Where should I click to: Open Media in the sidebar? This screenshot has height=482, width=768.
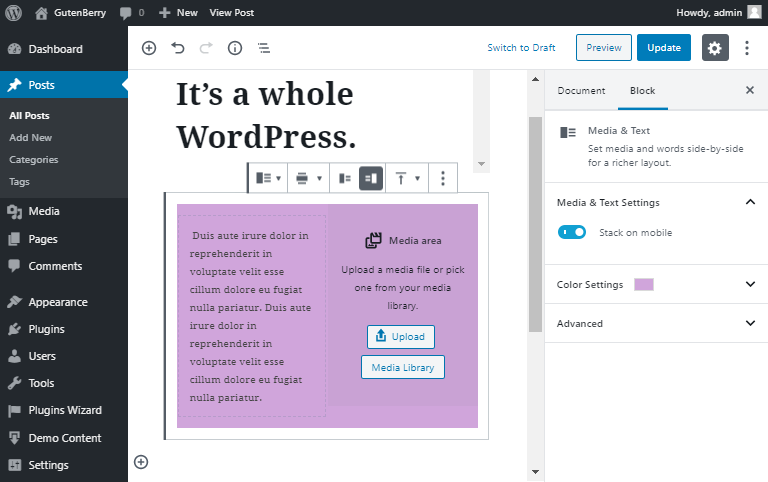(x=64, y=211)
